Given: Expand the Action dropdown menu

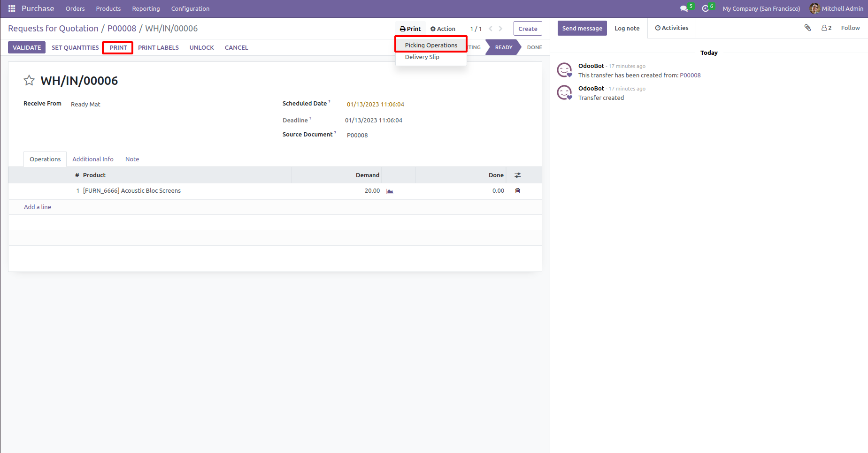Looking at the screenshot, I should click(443, 29).
